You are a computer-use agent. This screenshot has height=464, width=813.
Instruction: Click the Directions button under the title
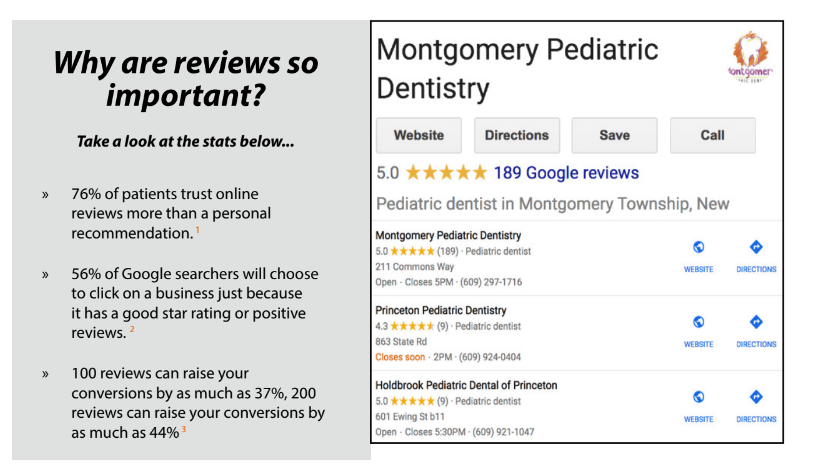pos(517,135)
